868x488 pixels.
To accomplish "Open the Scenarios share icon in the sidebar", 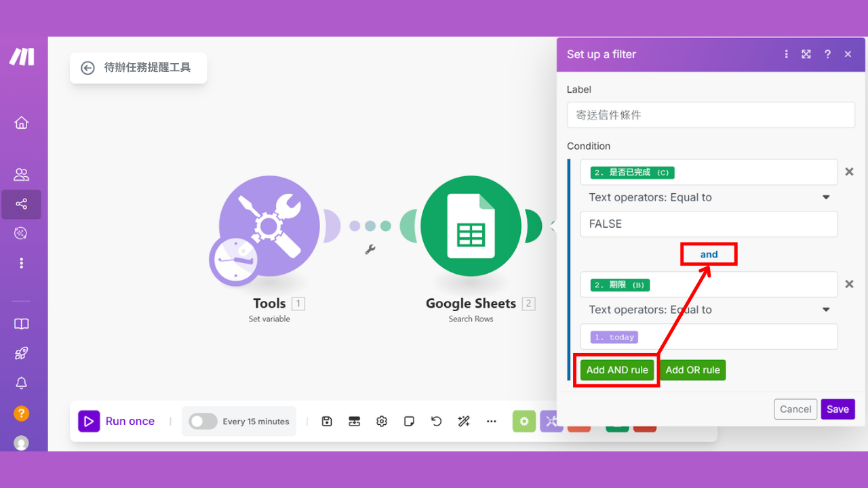I will tap(22, 204).
